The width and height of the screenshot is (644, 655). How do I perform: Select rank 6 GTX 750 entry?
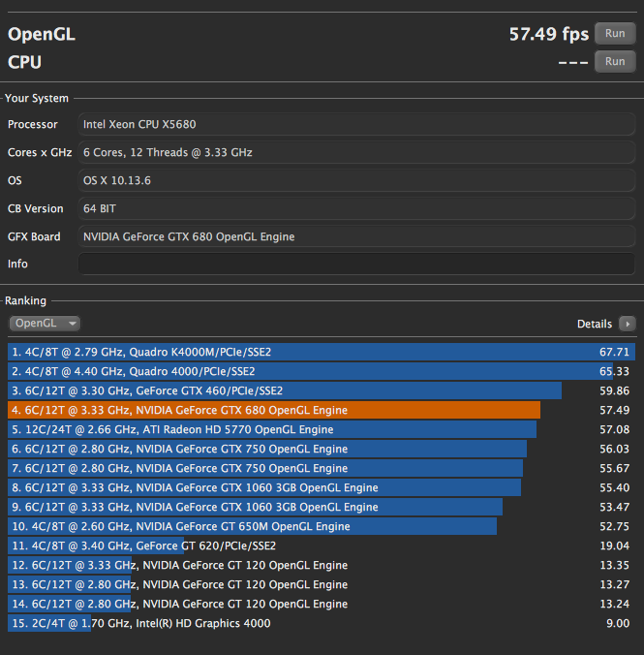(322, 449)
